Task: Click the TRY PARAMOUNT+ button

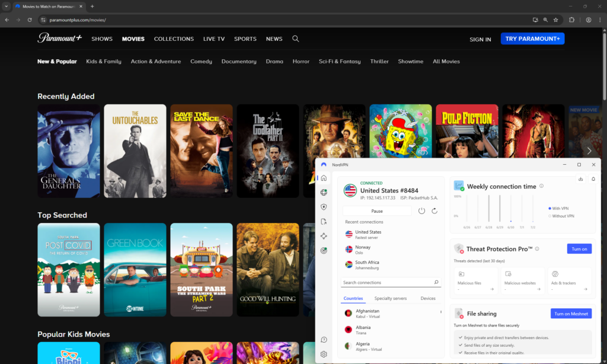Action: tap(532, 39)
